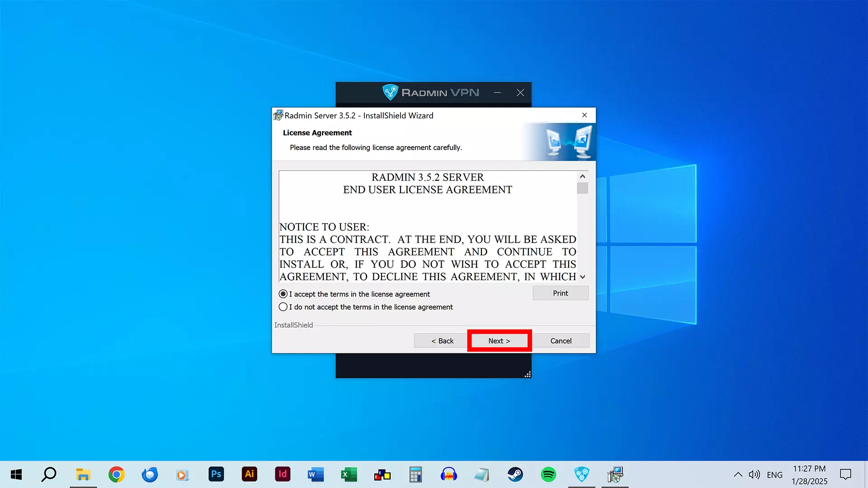
Task: Click the Radmin VPN taskbar icon
Action: (581, 474)
